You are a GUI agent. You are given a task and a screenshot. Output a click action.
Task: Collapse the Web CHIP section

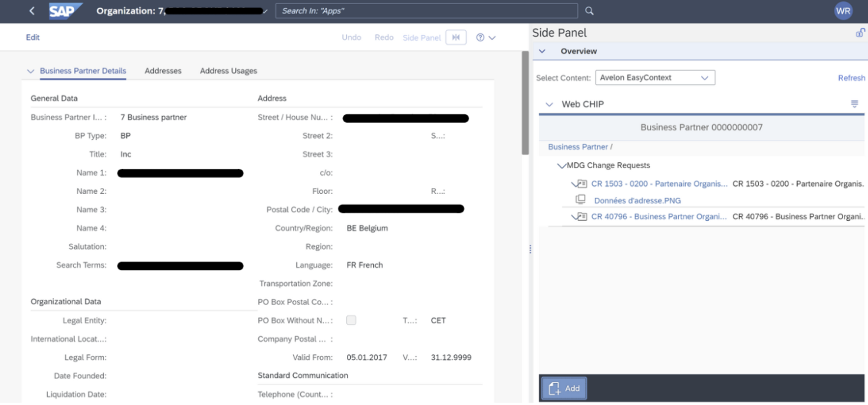549,104
